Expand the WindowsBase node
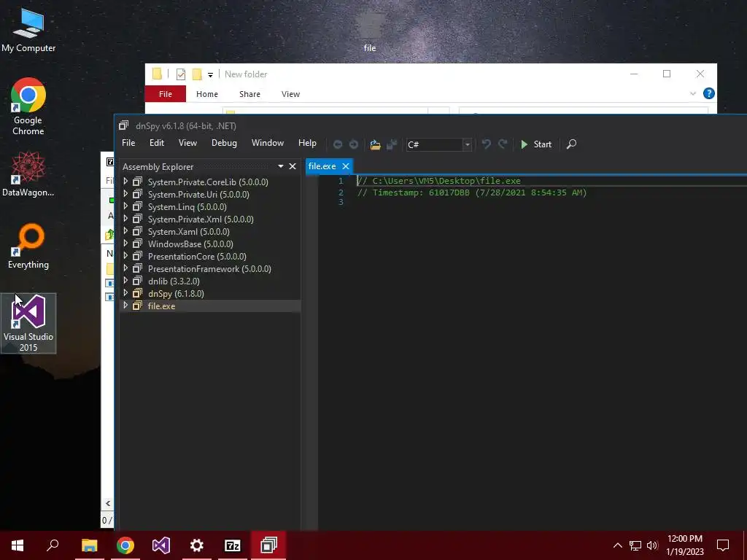 coord(125,244)
